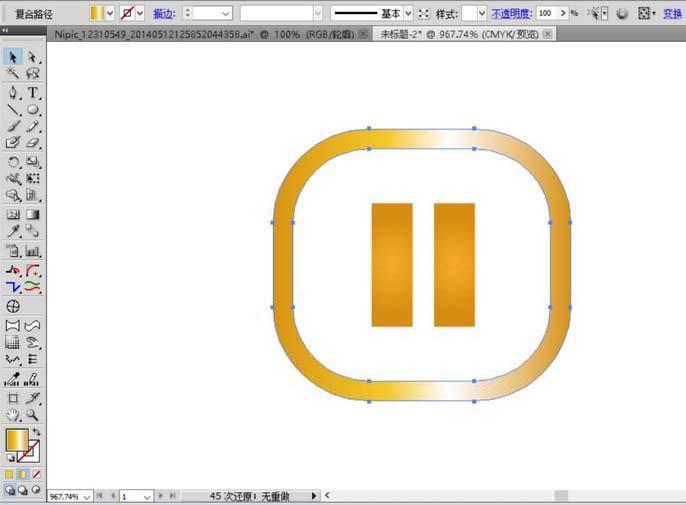Select the Gradient tool
Viewport: 686px width, 505px height.
[33, 214]
